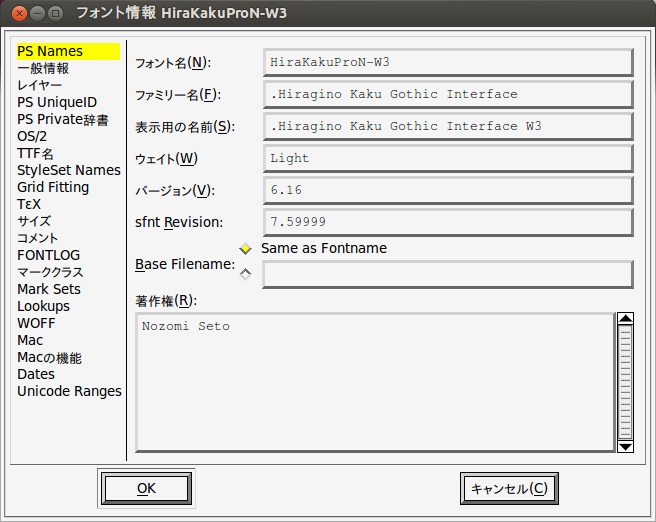Image resolution: width=656 pixels, height=522 pixels.
Task: Maximize the フォント情報 window
Action: (x=55, y=14)
